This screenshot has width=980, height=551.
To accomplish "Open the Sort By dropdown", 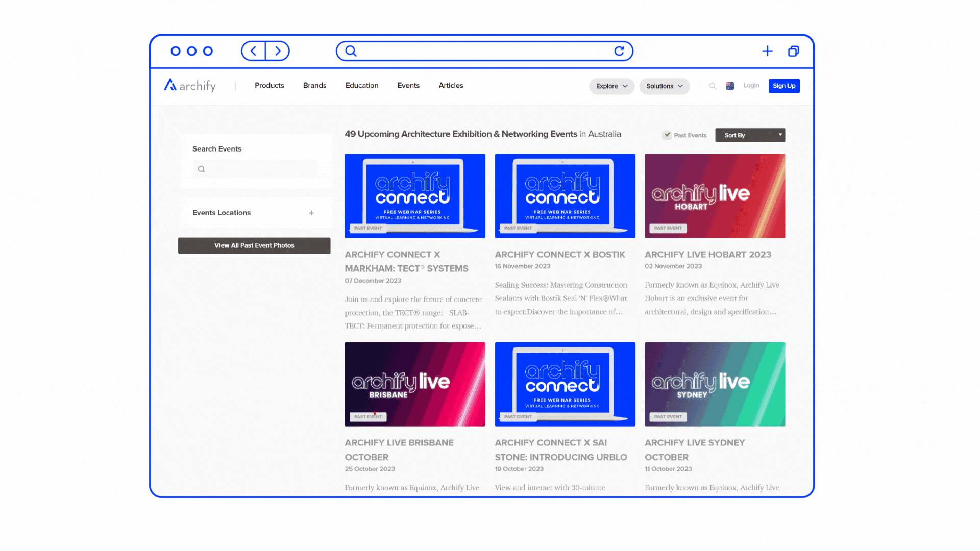I will [x=750, y=135].
